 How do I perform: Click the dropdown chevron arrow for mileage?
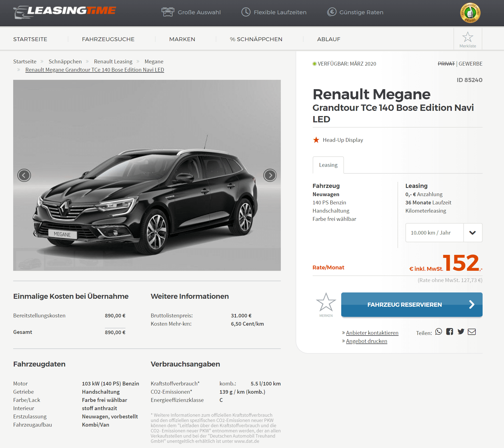tap(473, 233)
